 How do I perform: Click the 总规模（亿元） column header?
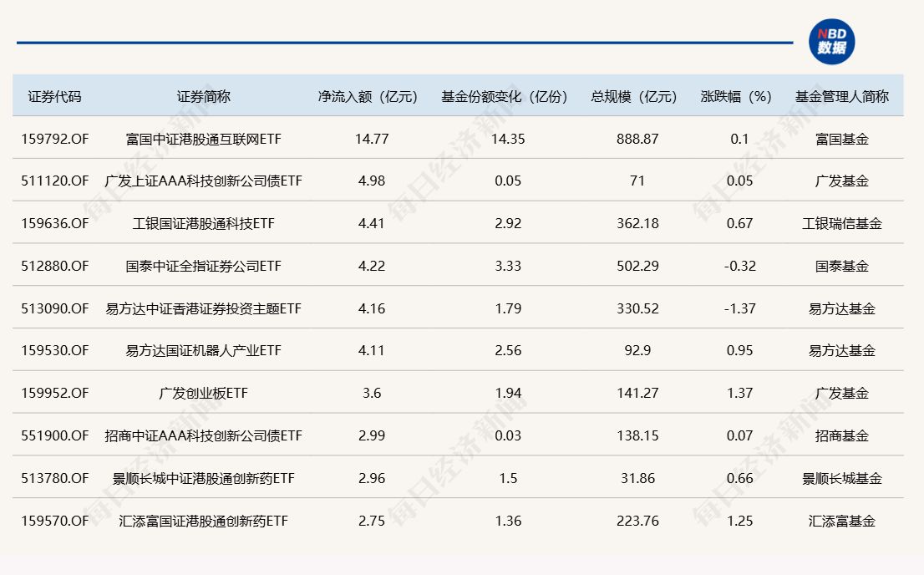coord(637,96)
